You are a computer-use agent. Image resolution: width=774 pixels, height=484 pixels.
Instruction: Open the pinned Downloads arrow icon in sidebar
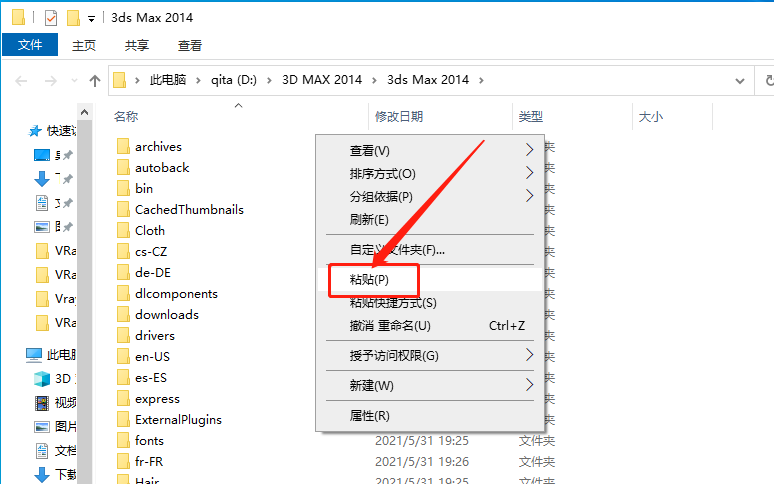point(42,179)
